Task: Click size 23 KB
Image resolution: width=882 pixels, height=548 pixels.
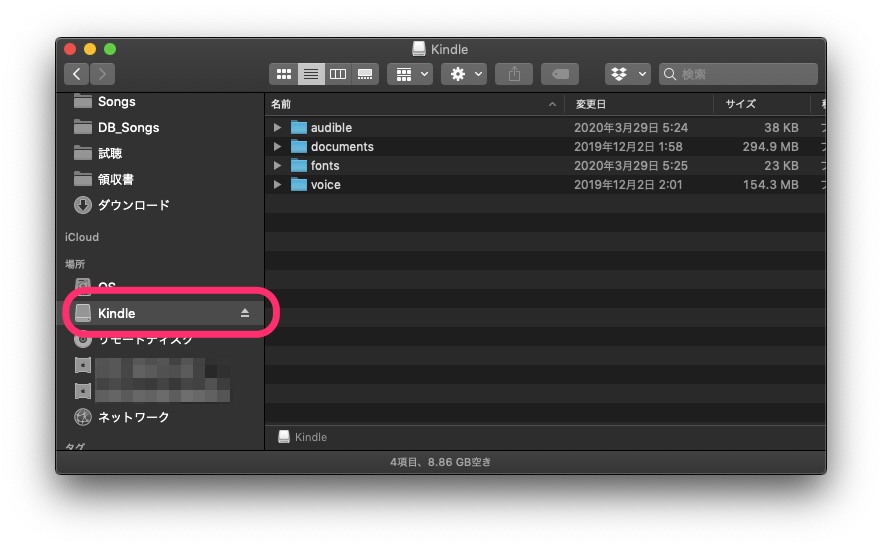Action: pos(781,165)
